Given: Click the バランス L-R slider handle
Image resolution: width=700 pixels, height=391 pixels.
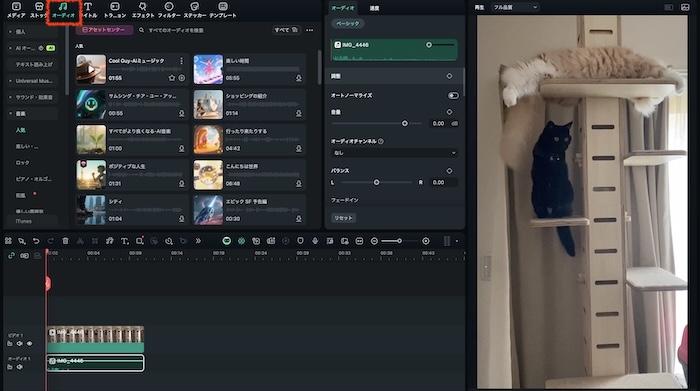Looking at the screenshot, I should (x=376, y=182).
